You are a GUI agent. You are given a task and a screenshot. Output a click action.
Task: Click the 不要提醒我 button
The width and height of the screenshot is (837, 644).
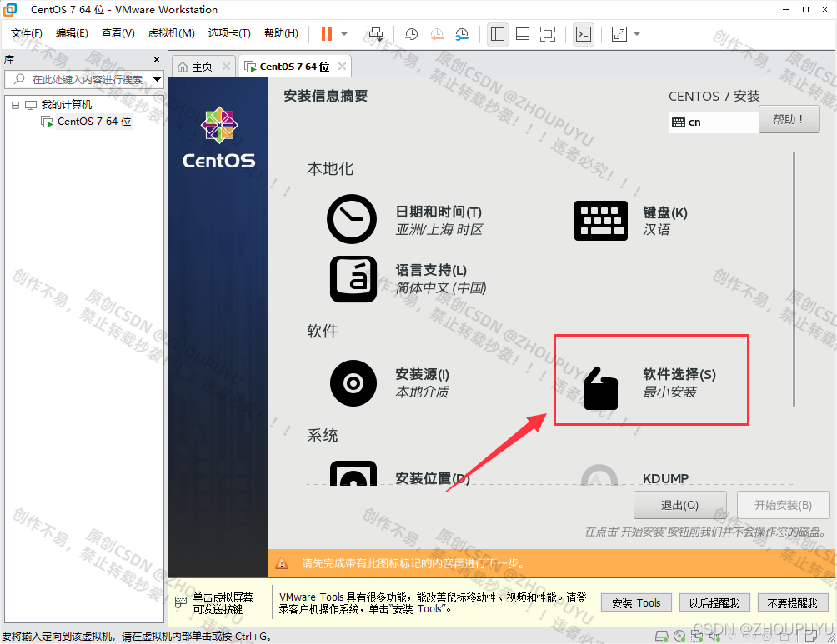click(x=793, y=603)
